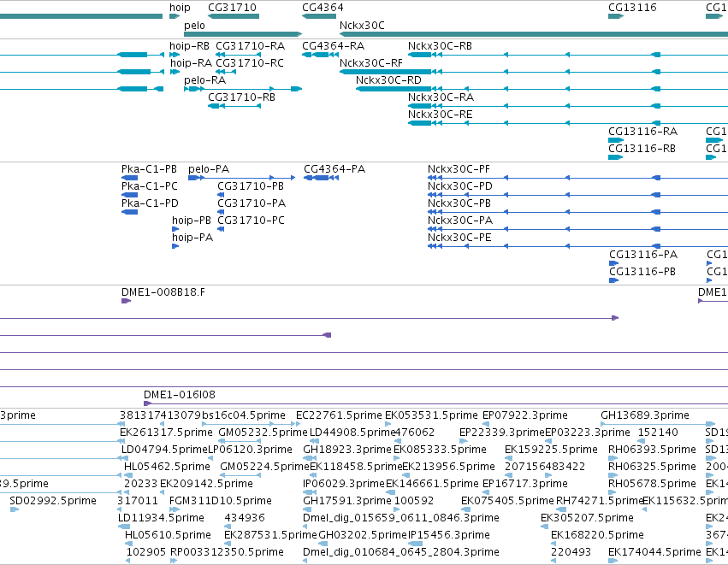Select the Nckx30C-PF protein label
728x565 pixels.
click(459, 169)
